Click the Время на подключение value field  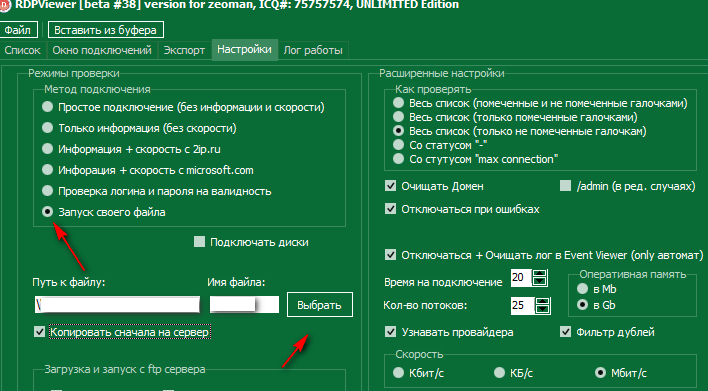521,278
